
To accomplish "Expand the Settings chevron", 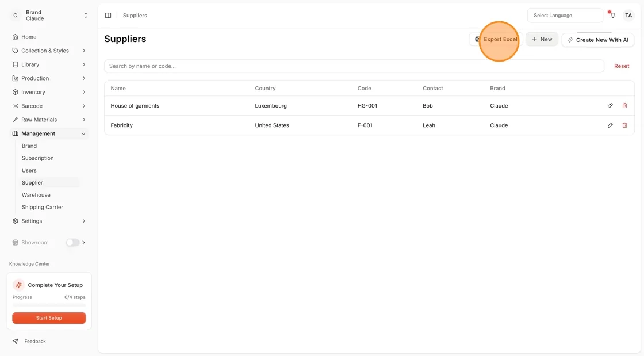I will (x=84, y=221).
